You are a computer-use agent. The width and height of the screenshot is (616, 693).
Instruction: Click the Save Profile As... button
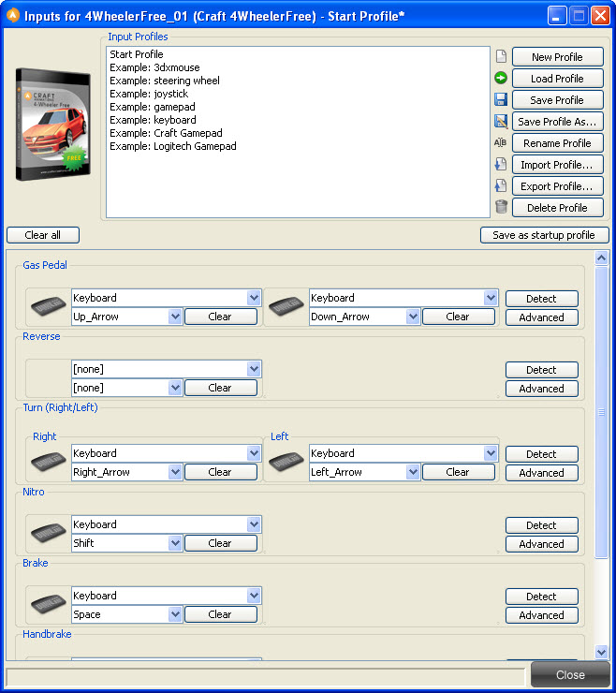(x=558, y=122)
